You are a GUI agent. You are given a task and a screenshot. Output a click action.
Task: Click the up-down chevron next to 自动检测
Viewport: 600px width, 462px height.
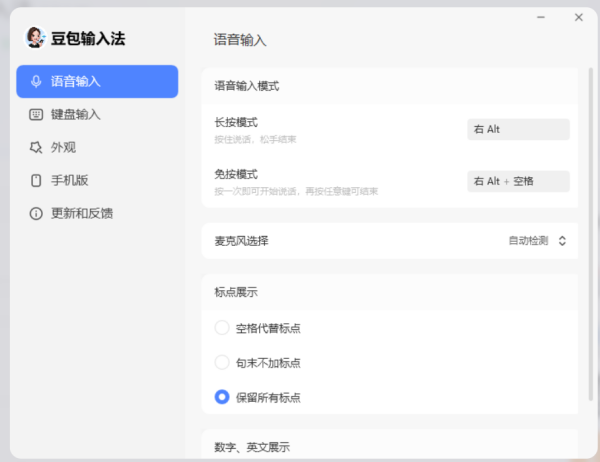[562, 241]
